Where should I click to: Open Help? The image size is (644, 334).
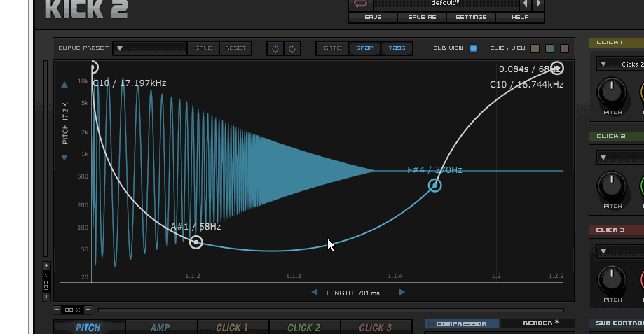point(520,18)
